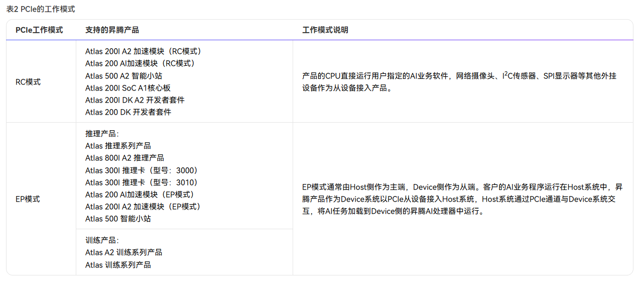Click the '推理产品:' heading in EP row
The width and height of the screenshot is (644, 282).
[102, 134]
